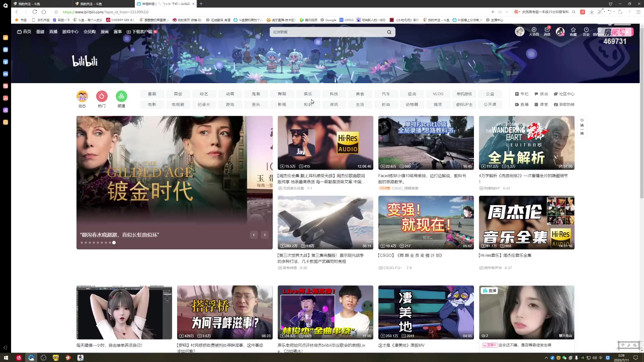The image size is (644, 362).
Task: Toggle night mode moon icon in toolbar
Action: click(x=620, y=12)
